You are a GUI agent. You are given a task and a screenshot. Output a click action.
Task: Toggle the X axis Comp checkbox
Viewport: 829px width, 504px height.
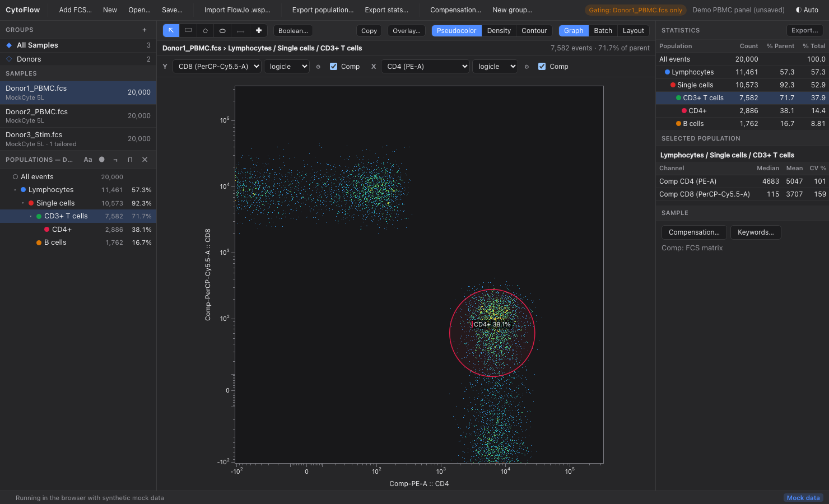(542, 67)
